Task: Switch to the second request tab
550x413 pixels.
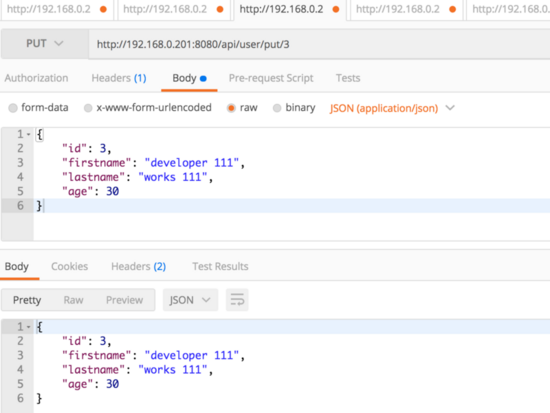Action: pos(174,9)
